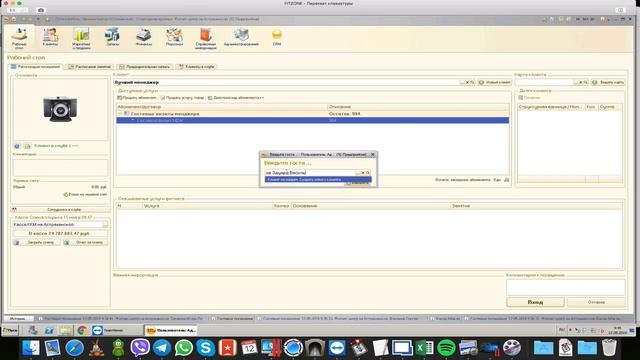Click the Выдать карту button

point(608,82)
